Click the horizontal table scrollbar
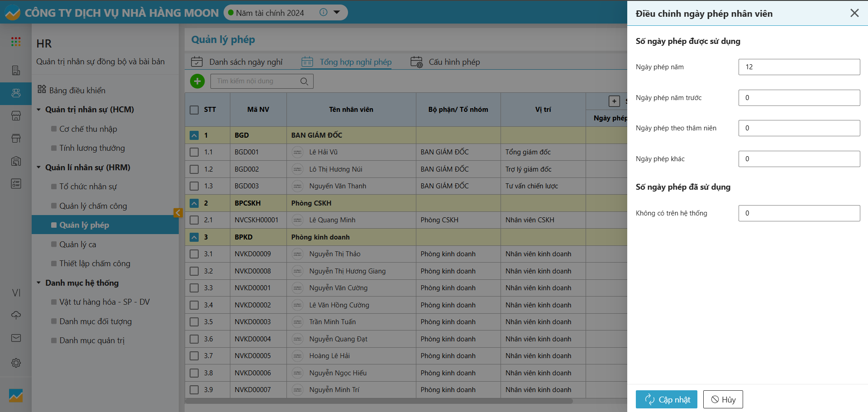This screenshot has height=412, width=868. [379, 401]
